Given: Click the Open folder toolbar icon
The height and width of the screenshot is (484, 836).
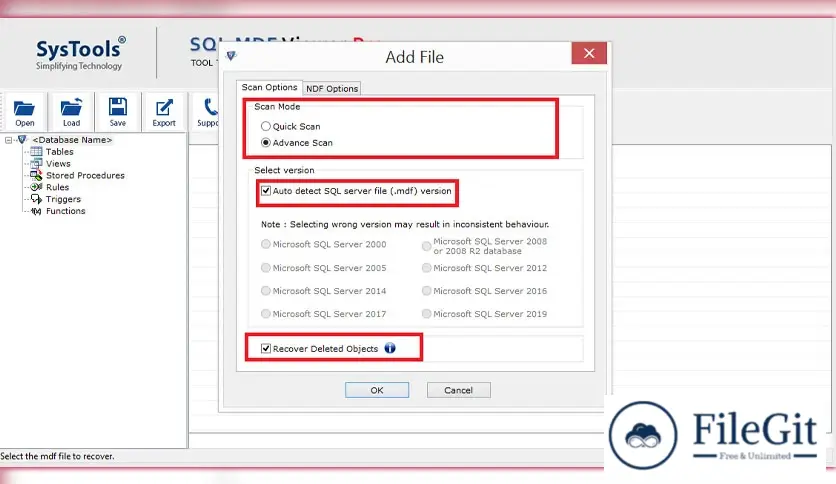Looking at the screenshot, I should point(24,108).
